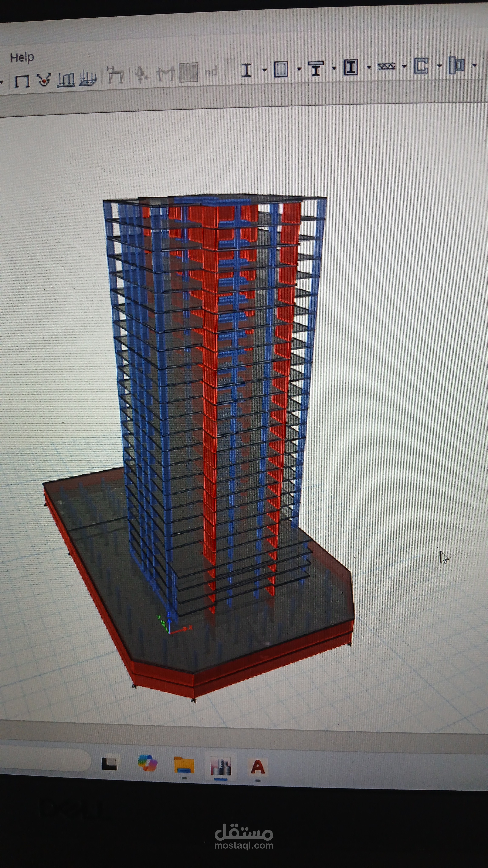Click the blue loaded frame toolbar icon
Image resolution: width=488 pixels, height=868 pixels.
88,78
